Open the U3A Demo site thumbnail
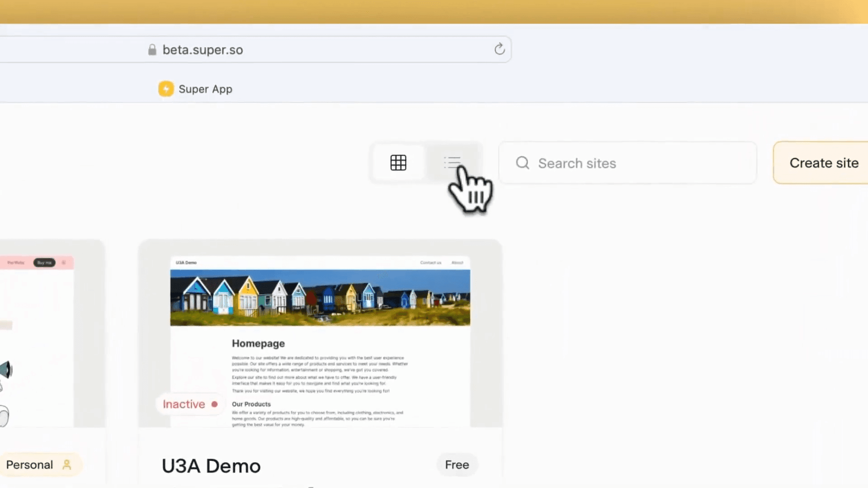 [x=320, y=333]
